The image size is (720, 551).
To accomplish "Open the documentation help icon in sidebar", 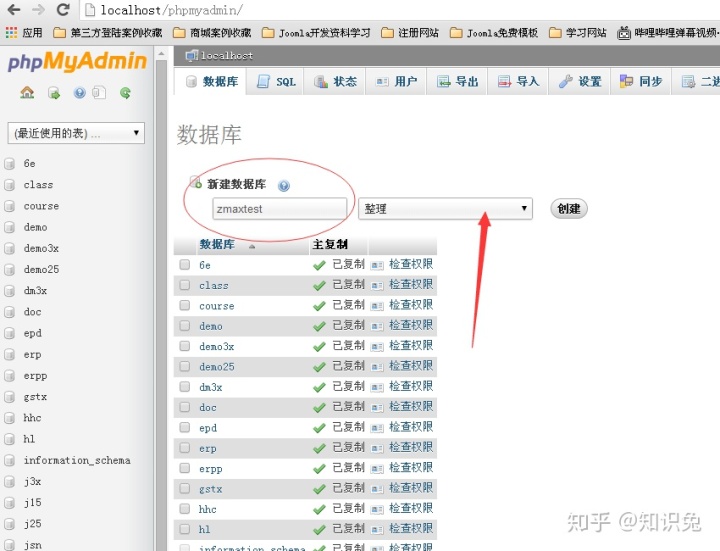I will click(x=79, y=93).
